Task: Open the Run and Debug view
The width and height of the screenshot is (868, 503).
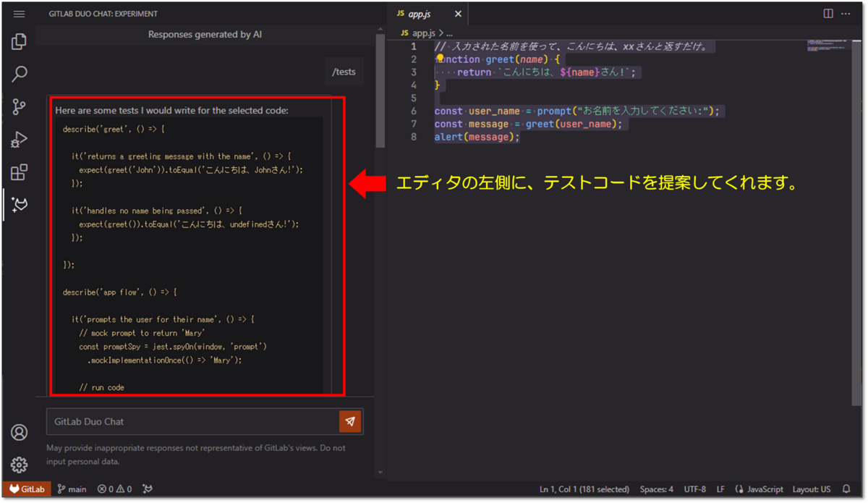Action: pyautogui.click(x=20, y=140)
